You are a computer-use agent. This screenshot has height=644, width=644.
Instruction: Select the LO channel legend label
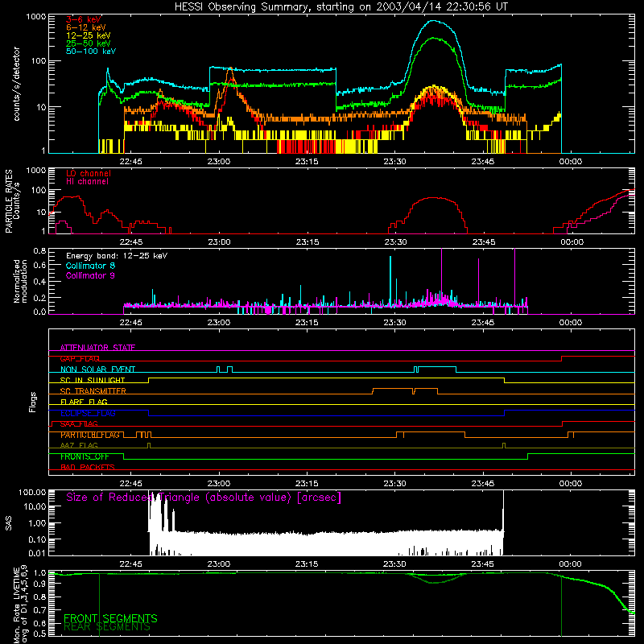point(89,174)
